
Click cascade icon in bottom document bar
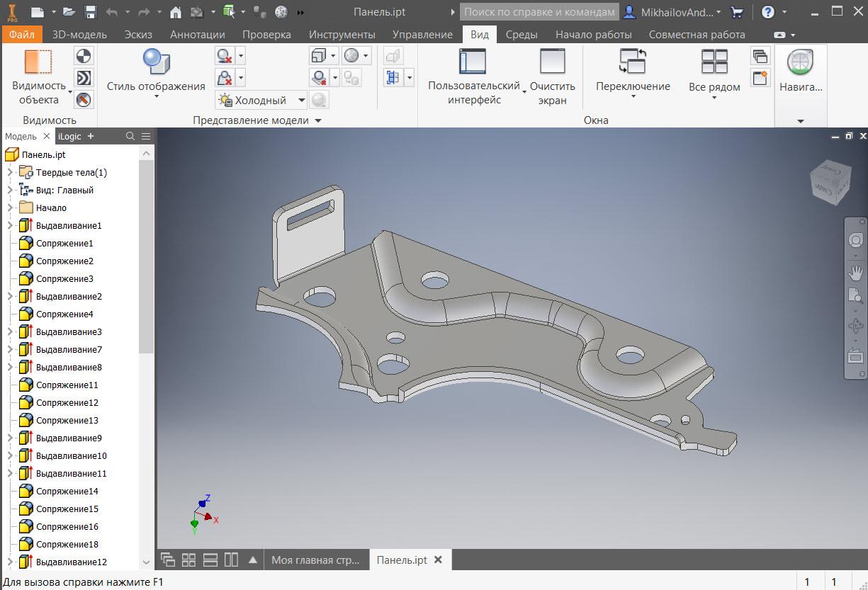[168, 560]
